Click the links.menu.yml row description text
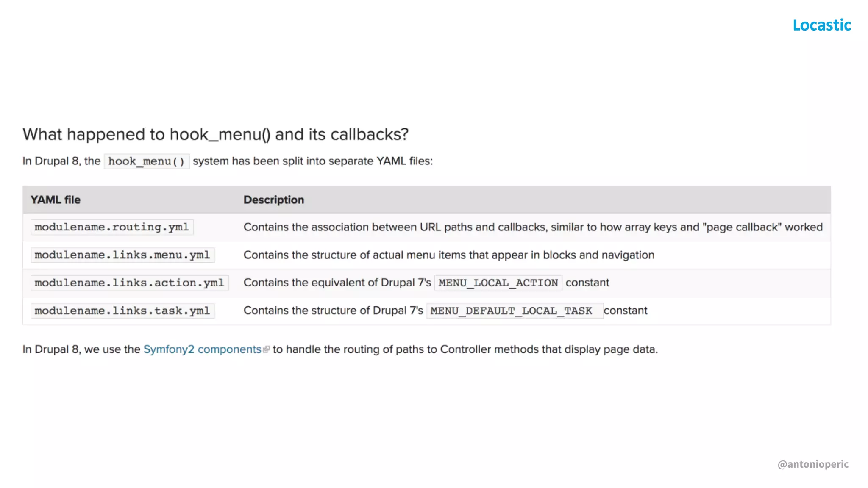 tap(449, 255)
